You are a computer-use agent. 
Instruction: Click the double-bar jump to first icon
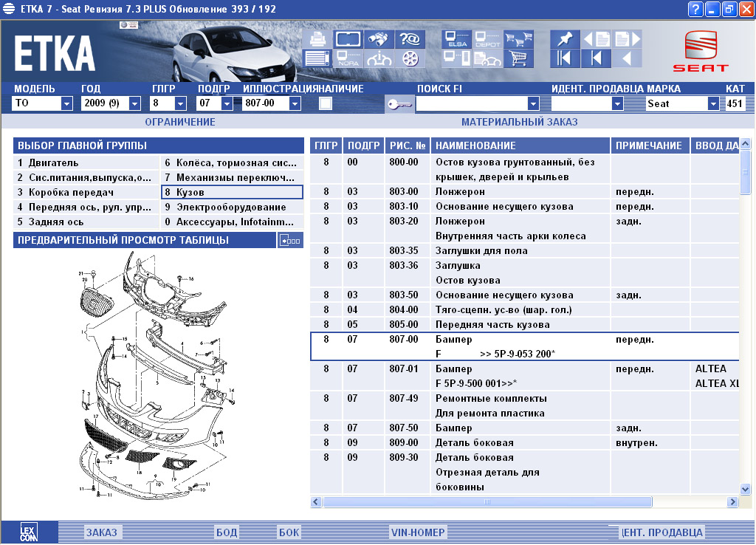[x=565, y=58]
